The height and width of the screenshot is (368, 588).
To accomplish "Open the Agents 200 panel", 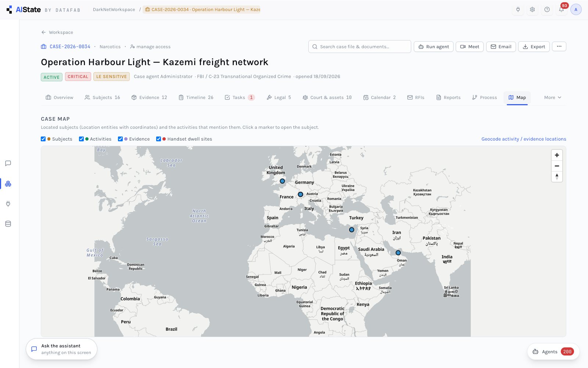I will click(x=553, y=351).
